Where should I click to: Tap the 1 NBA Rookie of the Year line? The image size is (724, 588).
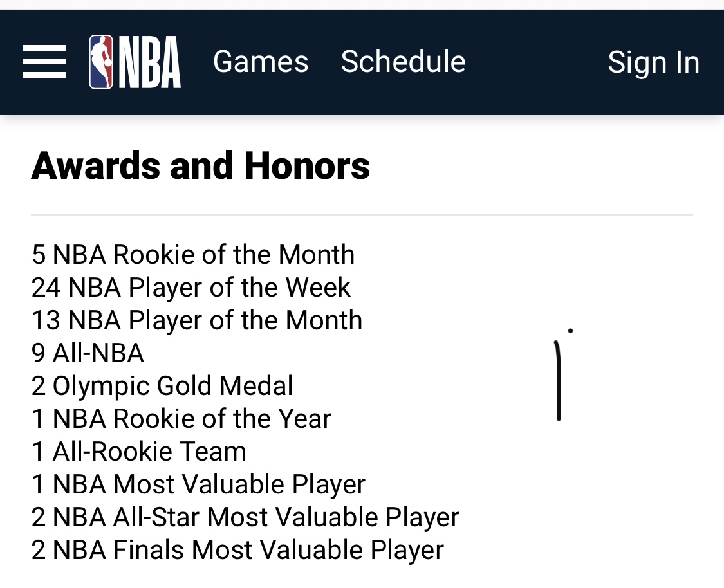pos(181,419)
